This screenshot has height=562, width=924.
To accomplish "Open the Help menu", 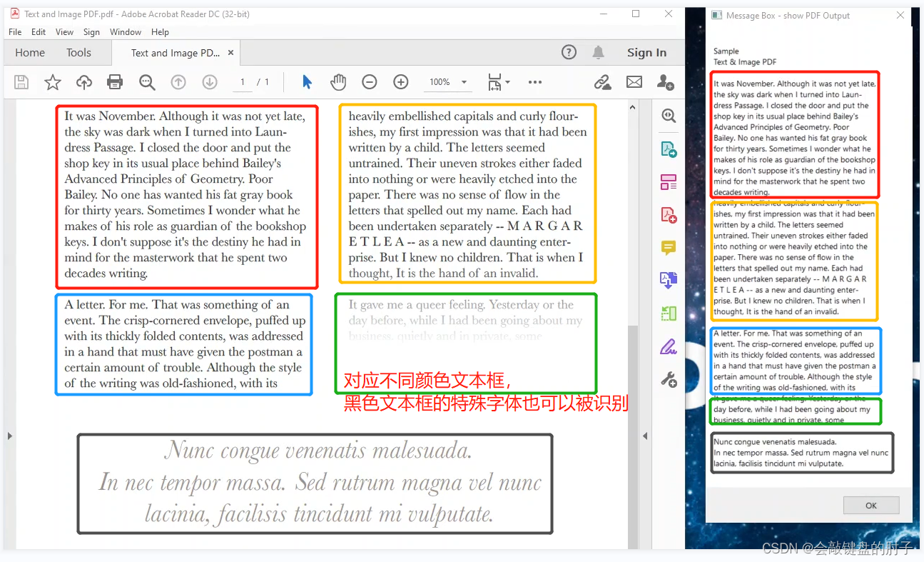I will click(160, 32).
